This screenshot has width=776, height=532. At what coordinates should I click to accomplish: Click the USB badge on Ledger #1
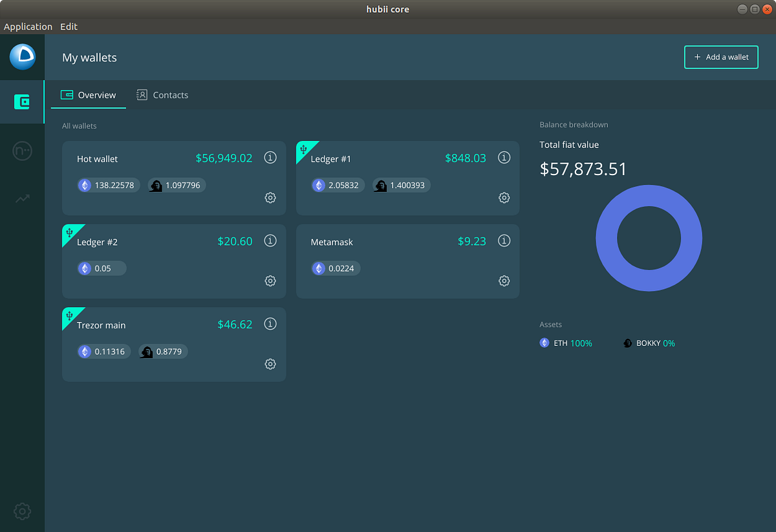304,149
